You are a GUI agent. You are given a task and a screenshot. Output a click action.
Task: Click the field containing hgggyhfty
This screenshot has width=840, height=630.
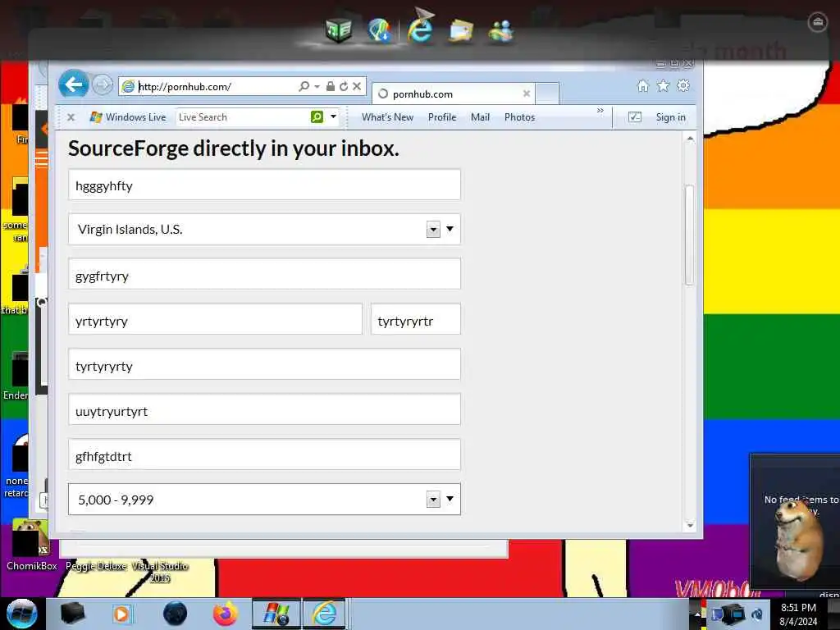pyautogui.click(x=265, y=185)
